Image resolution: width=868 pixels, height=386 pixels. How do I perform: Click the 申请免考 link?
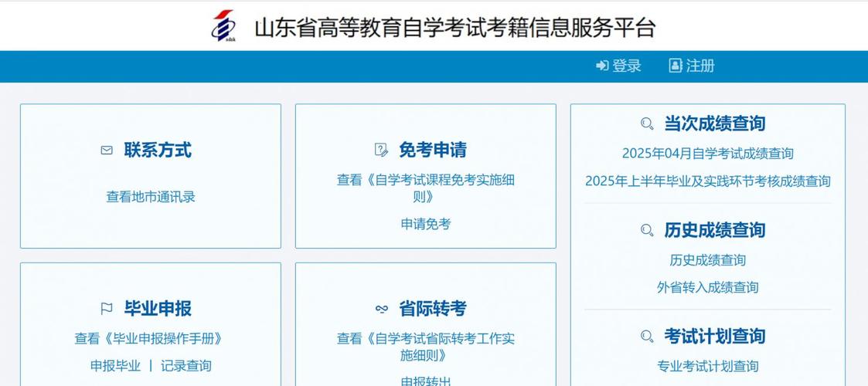click(x=426, y=224)
